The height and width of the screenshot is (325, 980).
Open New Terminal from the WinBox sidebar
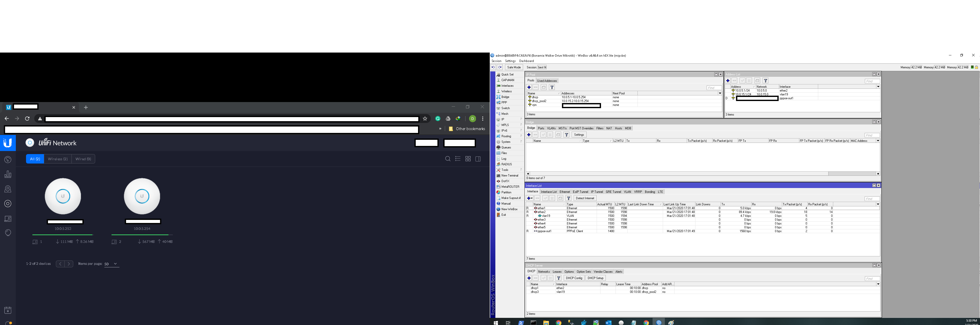pyautogui.click(x=509, y=175)
